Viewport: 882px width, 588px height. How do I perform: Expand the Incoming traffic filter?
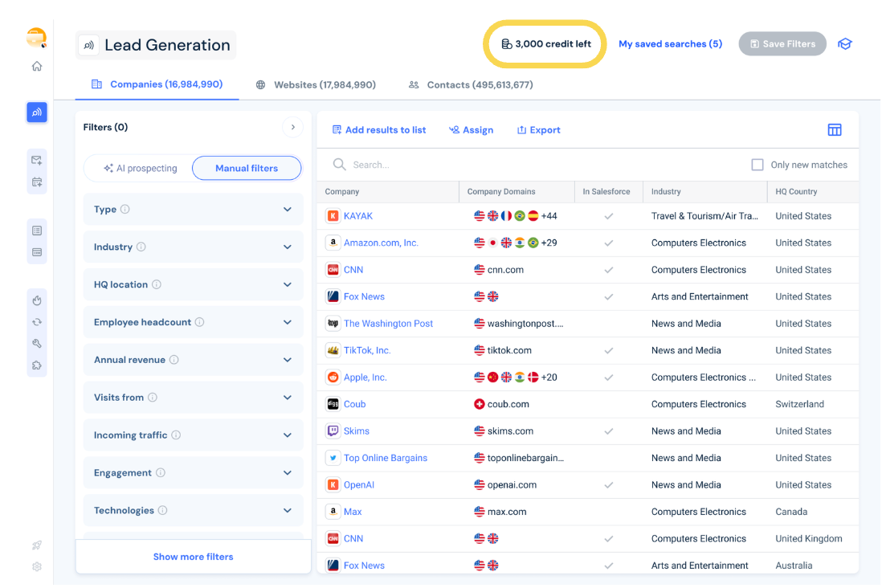(193, 435)
